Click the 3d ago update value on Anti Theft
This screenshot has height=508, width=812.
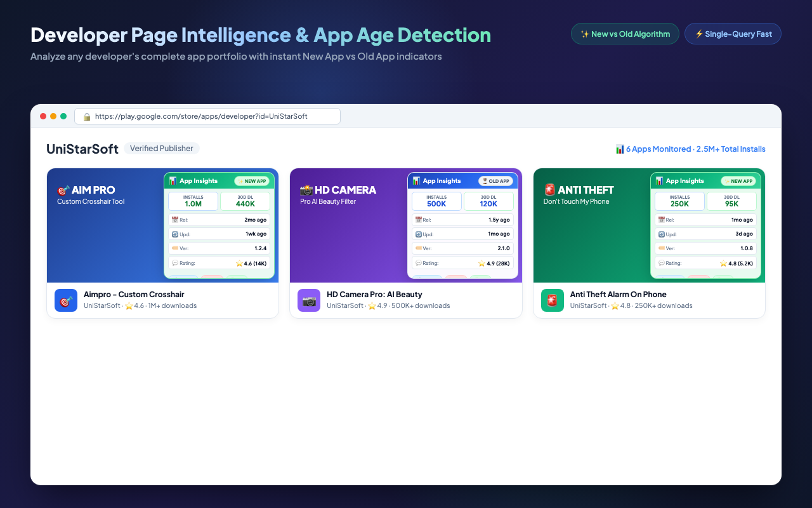click(x=743, y=234)
